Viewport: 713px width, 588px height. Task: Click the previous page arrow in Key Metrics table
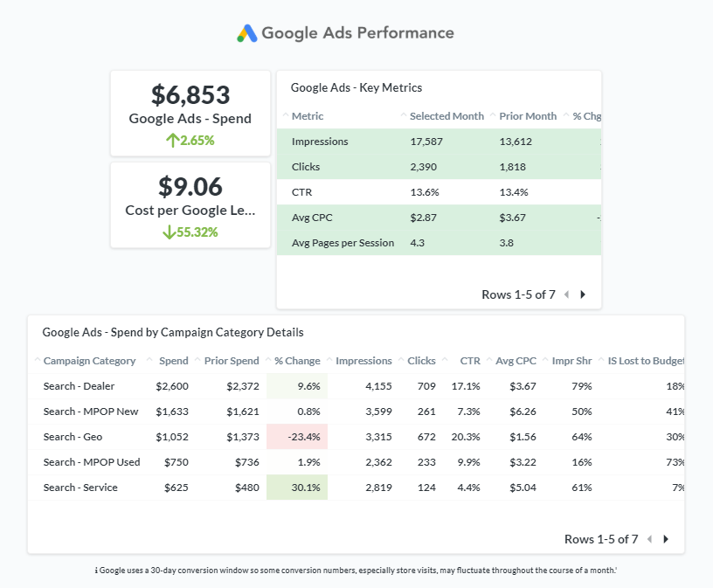[x=566, y=295]
